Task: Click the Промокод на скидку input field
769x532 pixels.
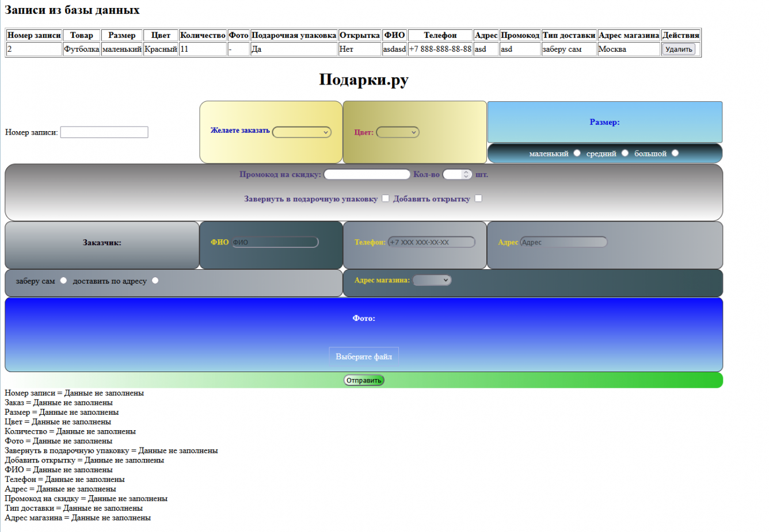Action: coord(367,174)
